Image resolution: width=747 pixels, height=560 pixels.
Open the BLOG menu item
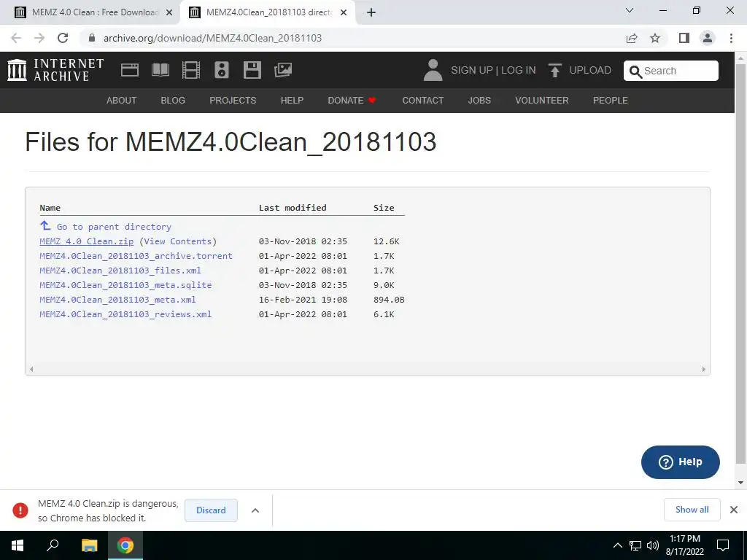tap(173, 101)
